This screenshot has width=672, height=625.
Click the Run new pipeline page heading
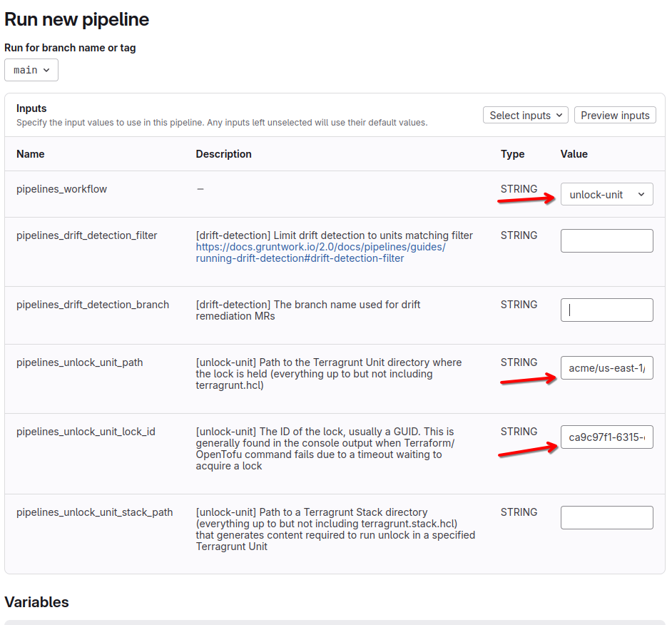pos(77,19)
